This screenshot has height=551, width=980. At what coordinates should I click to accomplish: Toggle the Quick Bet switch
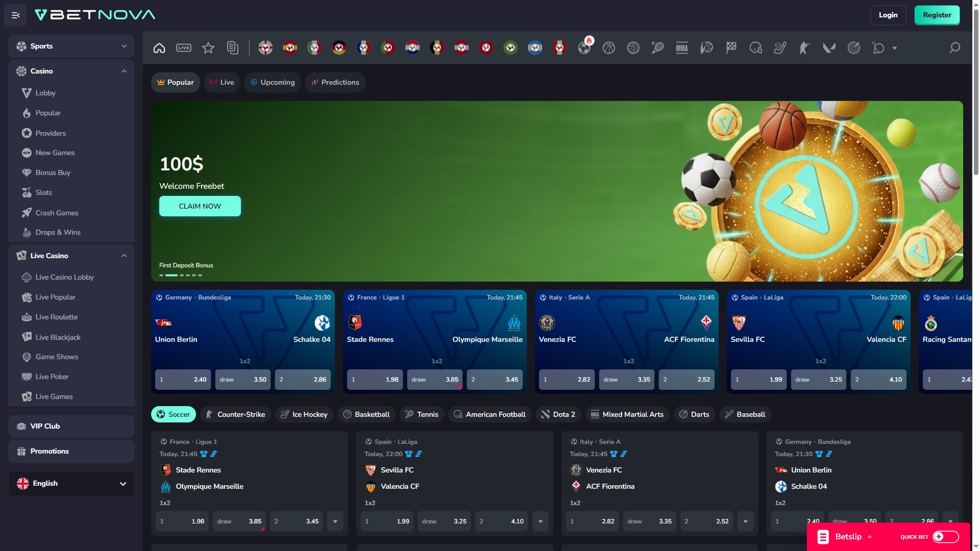click(x=946, y=537)
